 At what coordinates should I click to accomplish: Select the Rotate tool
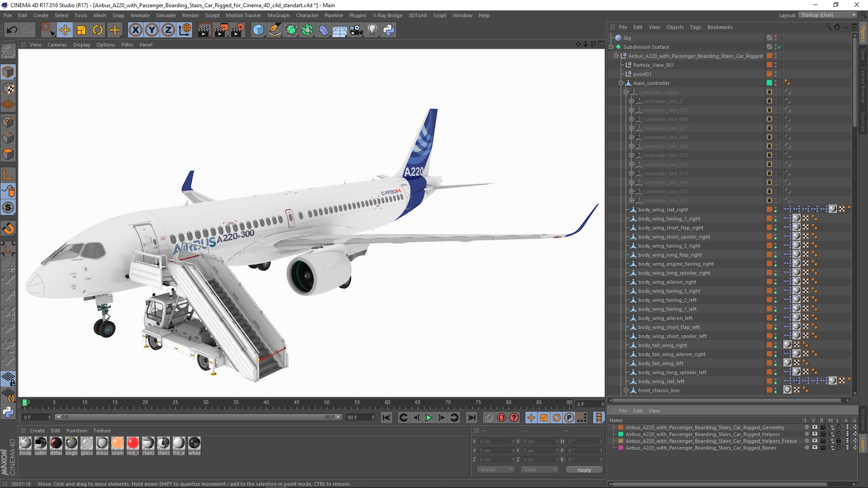point(98,30)
